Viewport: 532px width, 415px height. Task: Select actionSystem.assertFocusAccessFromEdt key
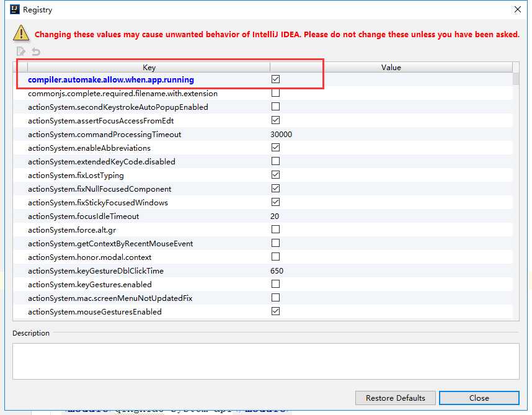(100, 120)
